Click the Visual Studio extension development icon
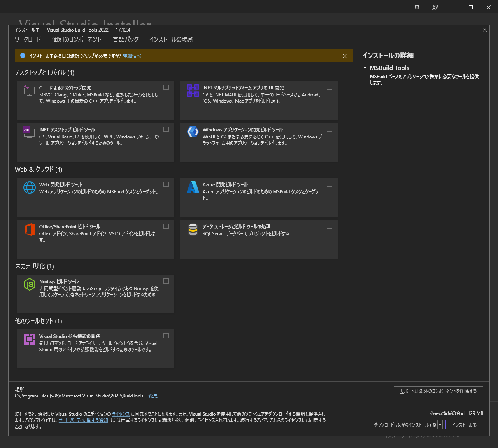Image resolution: width=498 pixels, height=448 pixels. pos(29,339)
